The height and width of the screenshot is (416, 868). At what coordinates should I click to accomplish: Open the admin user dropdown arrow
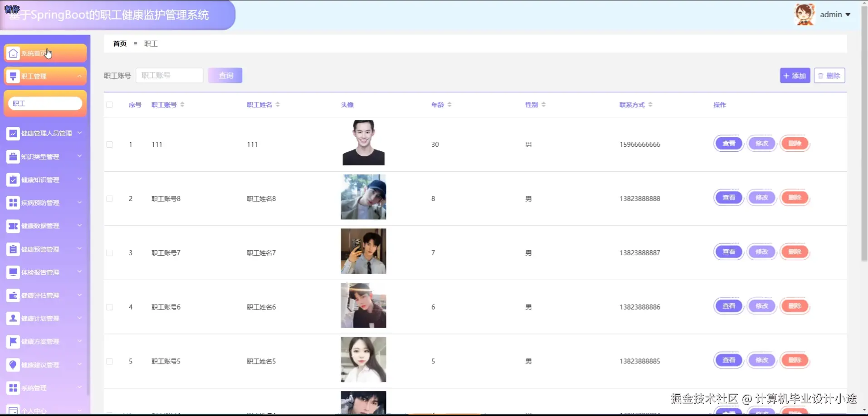point(848,15)
